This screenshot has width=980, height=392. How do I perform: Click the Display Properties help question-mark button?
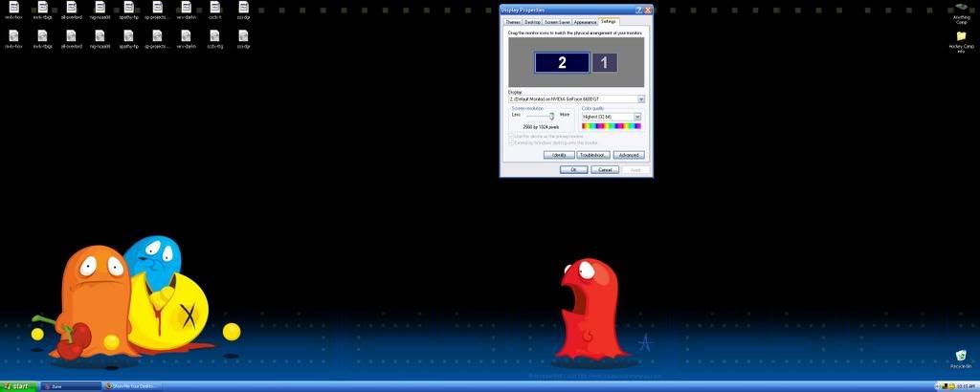pyautogui.click(x=638, y=10)
